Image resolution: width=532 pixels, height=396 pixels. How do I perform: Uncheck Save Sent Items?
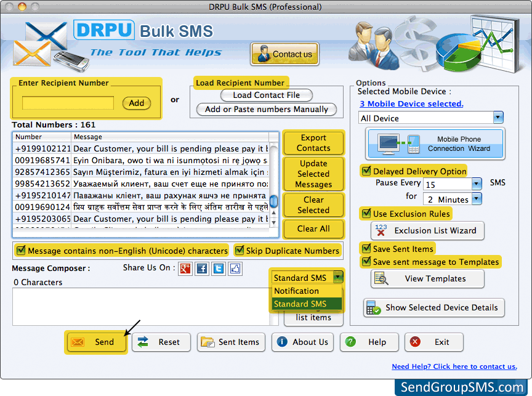[x=366, y=249]
